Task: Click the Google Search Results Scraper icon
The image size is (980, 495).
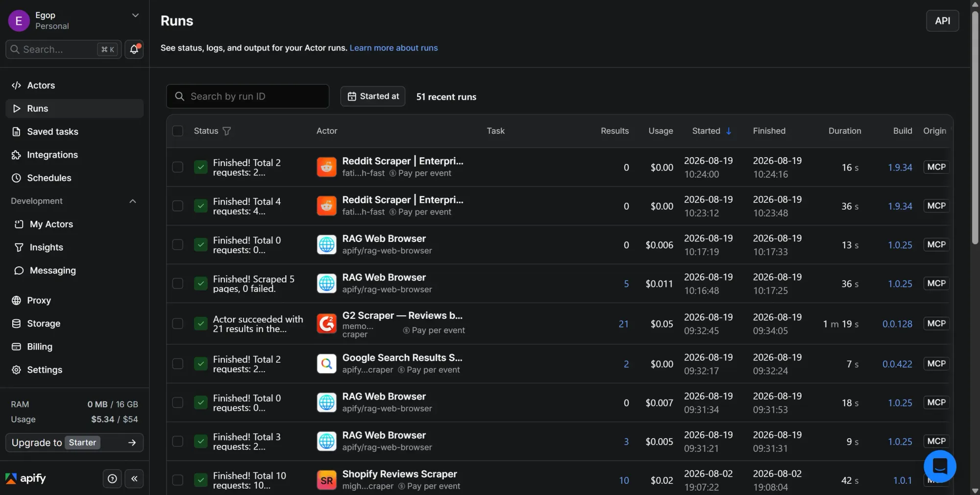Action: pyautogui.click(x=326, y=363)
